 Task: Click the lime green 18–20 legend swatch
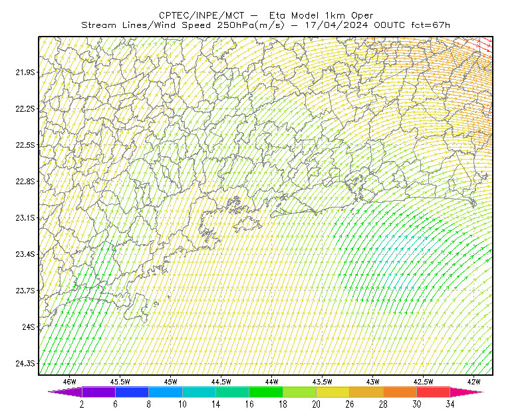click(300, 392)
